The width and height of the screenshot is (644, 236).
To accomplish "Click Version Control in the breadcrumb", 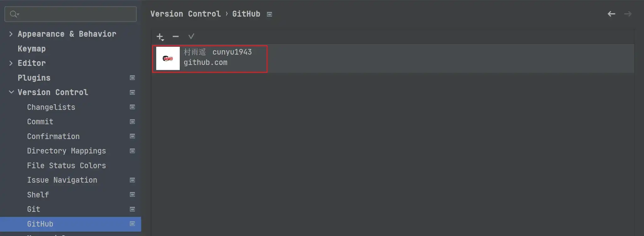I will tap(185, 14).
